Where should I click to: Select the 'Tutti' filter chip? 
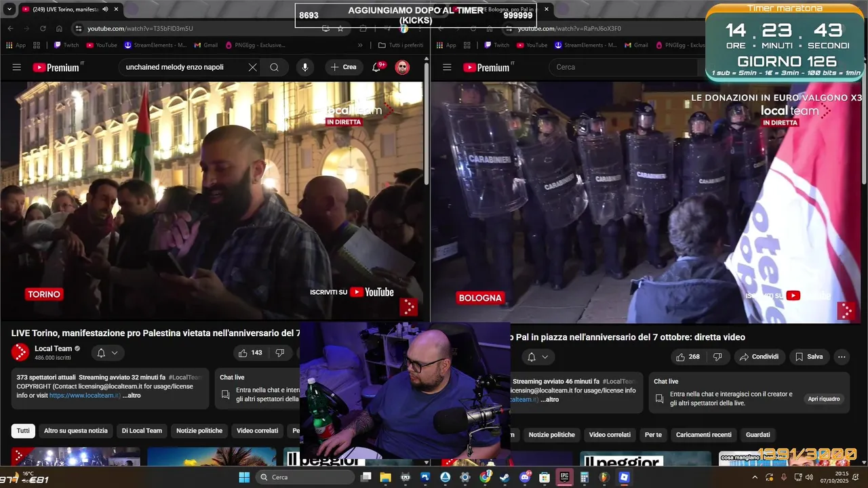pos(23,430)
